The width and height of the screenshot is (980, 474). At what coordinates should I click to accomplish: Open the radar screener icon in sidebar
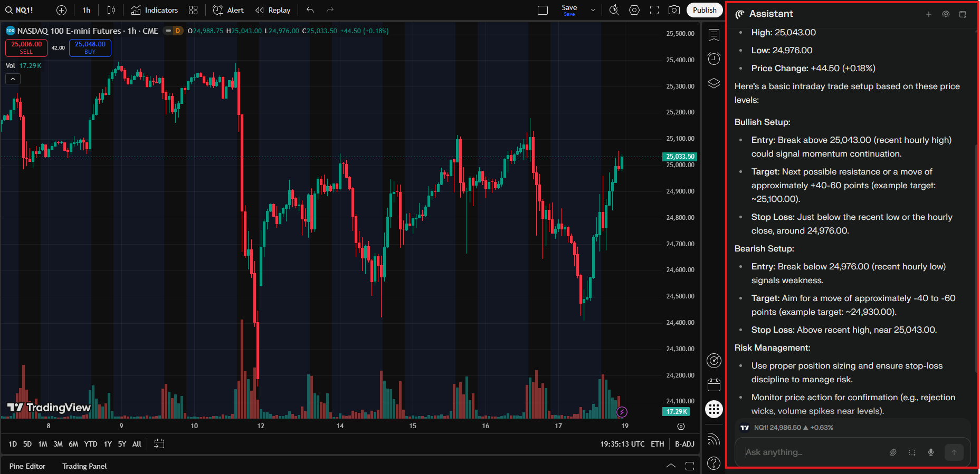coord(714,361)
